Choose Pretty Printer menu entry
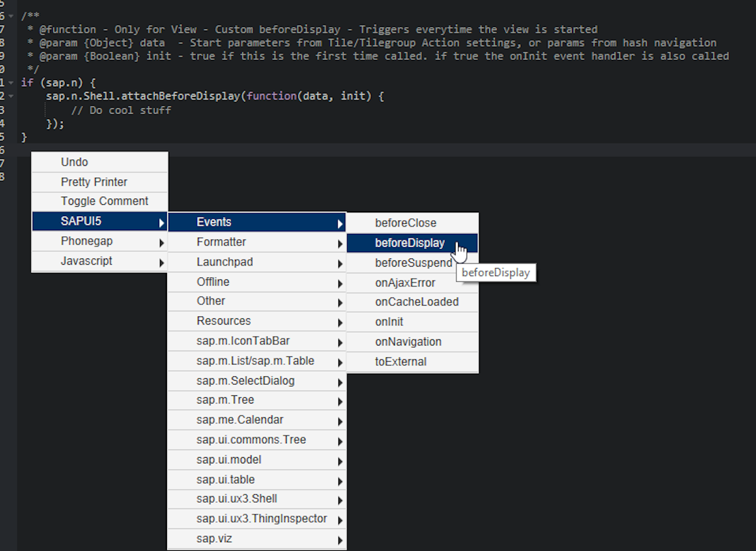Image resolution: width=756 pixels, height=551 pixels. point(94,182)
